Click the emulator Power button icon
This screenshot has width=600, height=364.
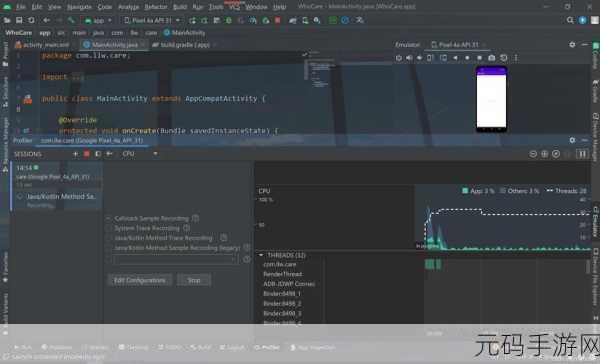coord(399,58)
